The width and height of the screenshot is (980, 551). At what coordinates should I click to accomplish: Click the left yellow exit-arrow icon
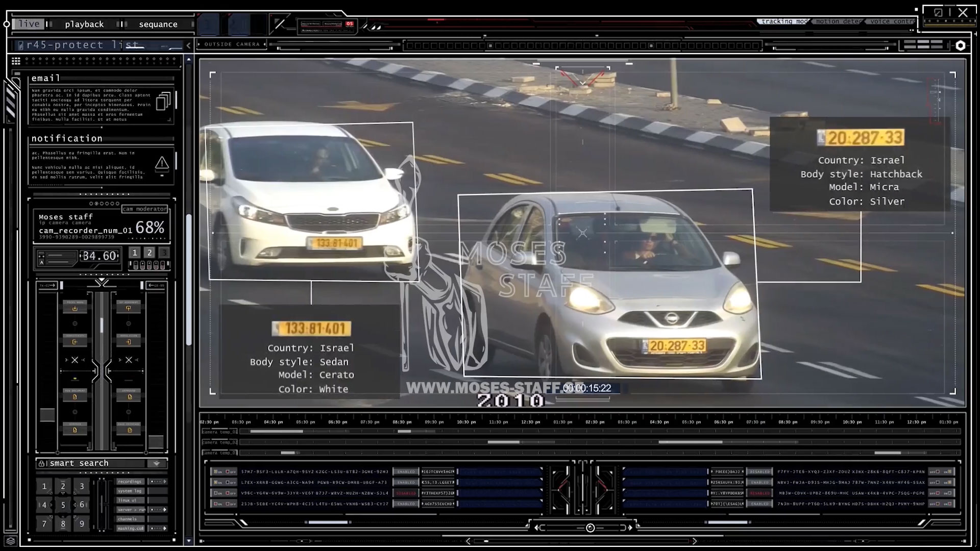pyautogui.click(x=75, y=342)
